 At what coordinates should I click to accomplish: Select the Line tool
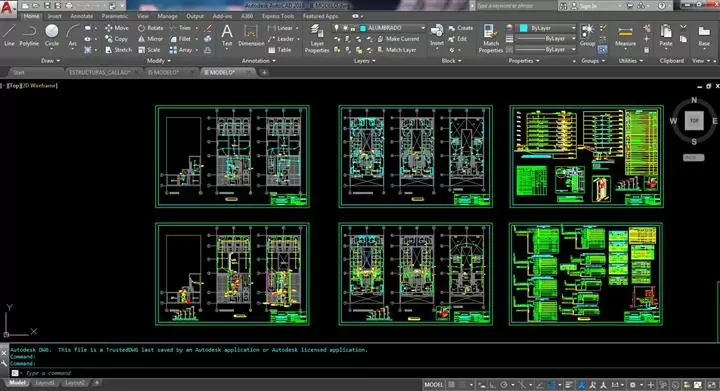click(9, 36)
